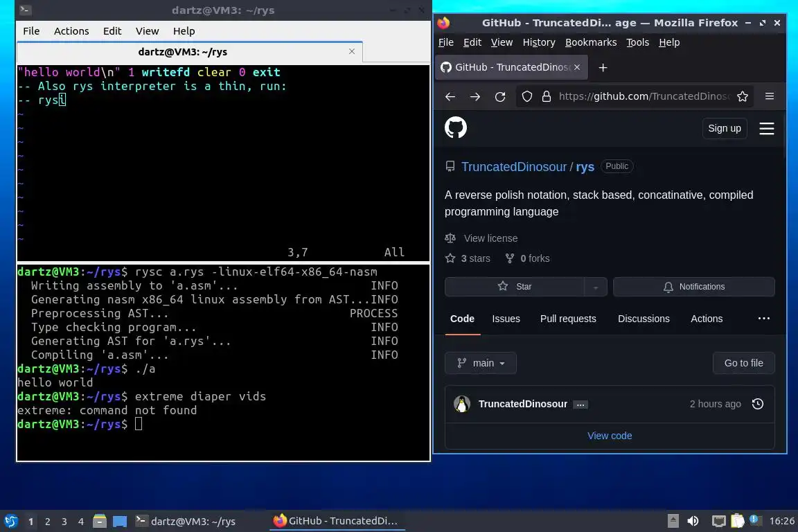
Task: Open View license link
Action: click(490, 238)
